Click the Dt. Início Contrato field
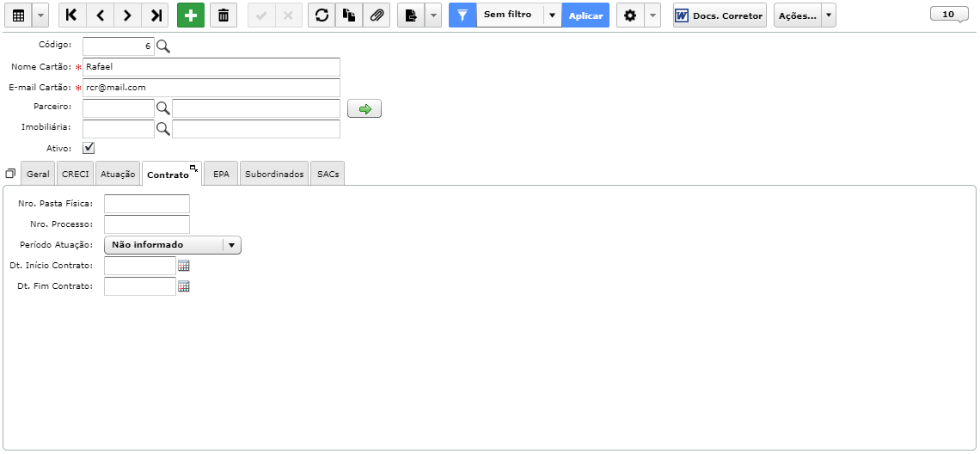This screenshot has height=454, width=980. (x=140, y=266)
